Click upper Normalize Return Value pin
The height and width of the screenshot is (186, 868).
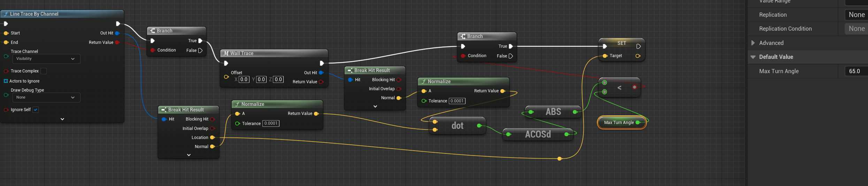(503, 91)
